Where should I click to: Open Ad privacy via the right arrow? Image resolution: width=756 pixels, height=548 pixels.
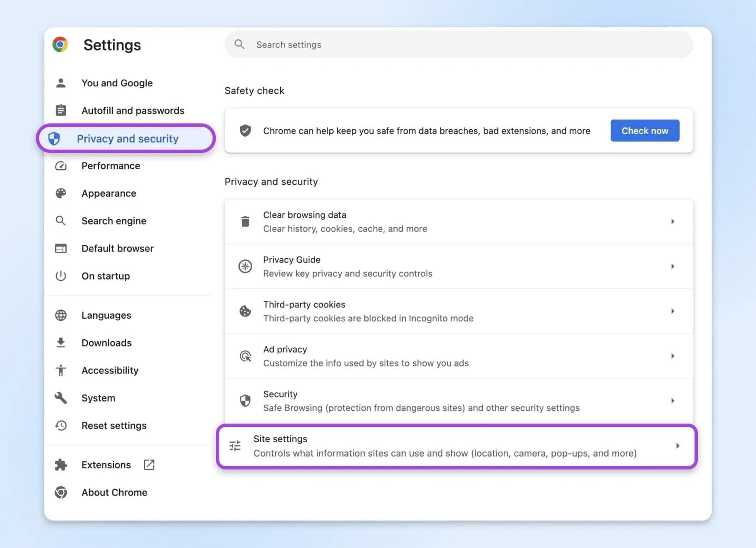(x=673, y=356)
